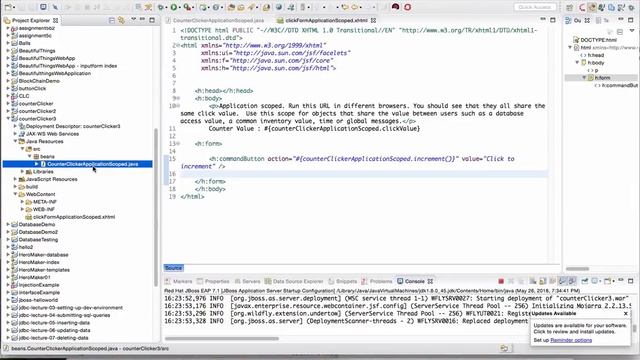Image resolution: width=640 pixels, height=360 pixels.
Task: Click the New file wizard toolbar icon
Action: (x=8, y=7)
